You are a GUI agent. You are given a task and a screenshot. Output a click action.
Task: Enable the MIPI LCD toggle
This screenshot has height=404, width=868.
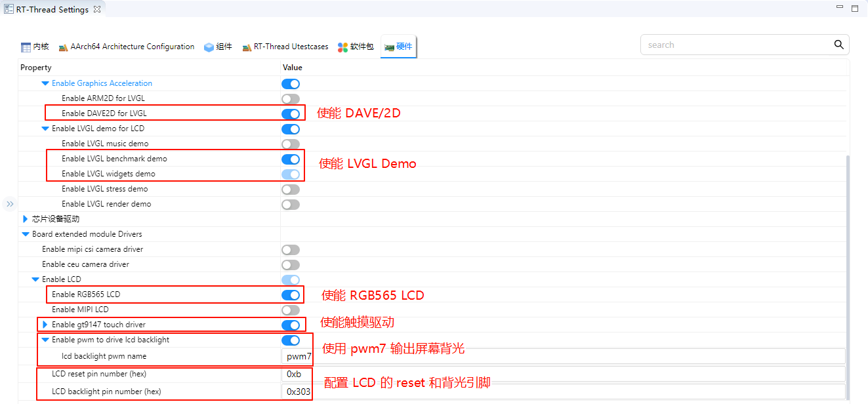click(x=290, y=310)
